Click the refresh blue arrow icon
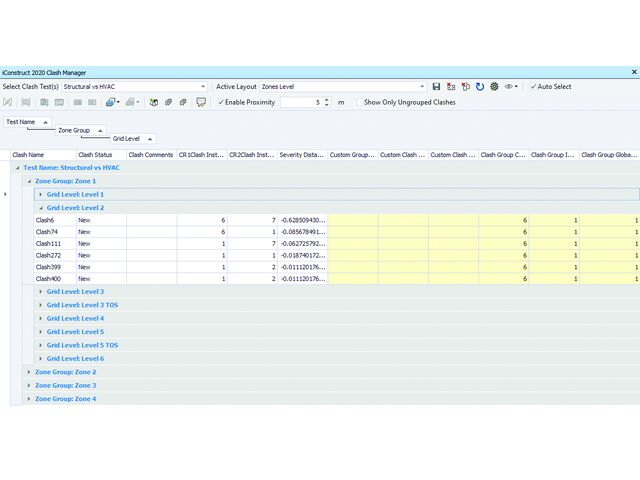Image resolution: width=640 pixels, height=480 pixels. point(480,87)
